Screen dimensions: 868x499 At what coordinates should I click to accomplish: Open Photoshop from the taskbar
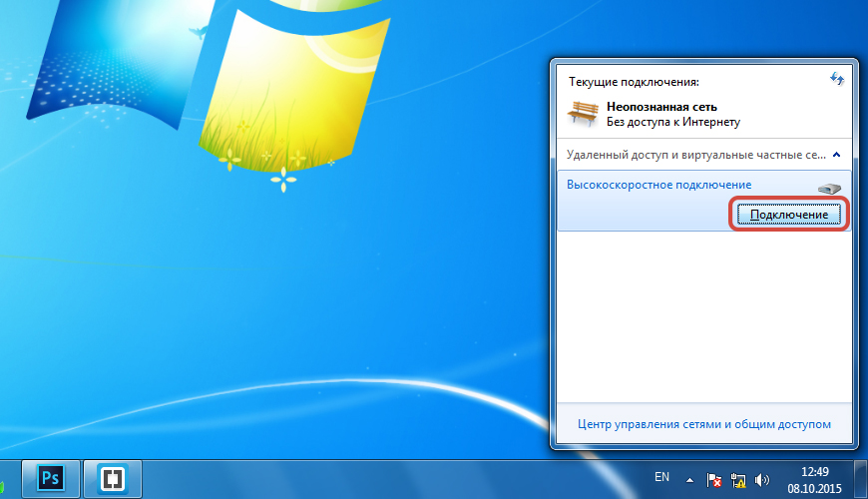coord(51,478)
